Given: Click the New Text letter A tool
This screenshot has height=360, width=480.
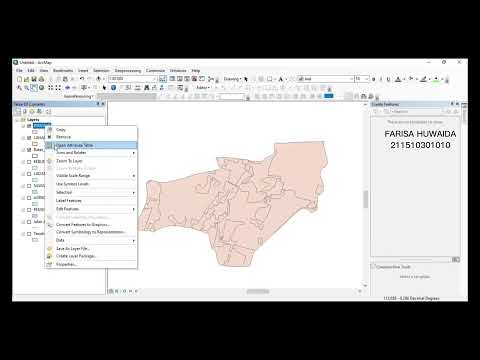Looking at the screenshot, I should click(281, 79).
